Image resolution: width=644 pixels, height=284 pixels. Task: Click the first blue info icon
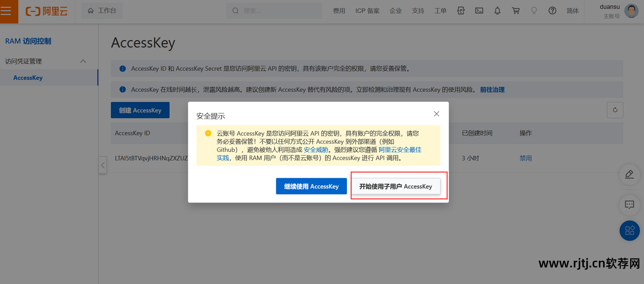pyautogui.click(x=123, y=69)
